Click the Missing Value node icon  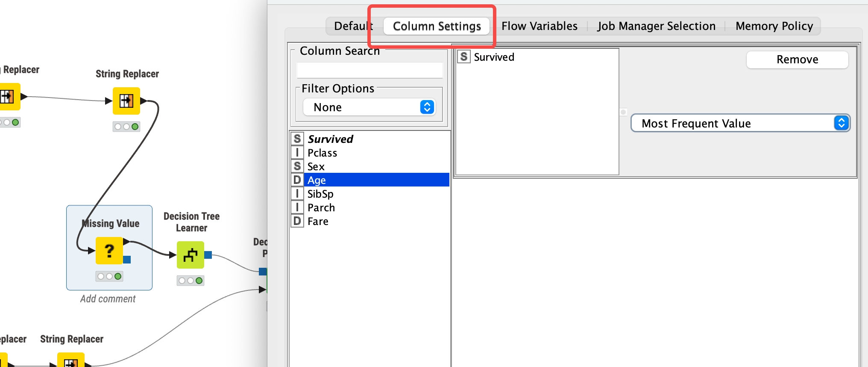(109, 251)
